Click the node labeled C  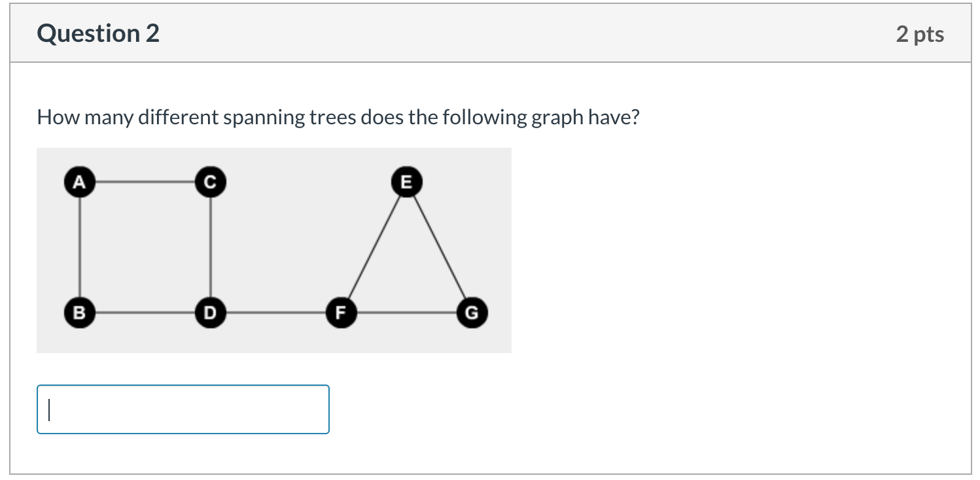(x=209, y=182)
